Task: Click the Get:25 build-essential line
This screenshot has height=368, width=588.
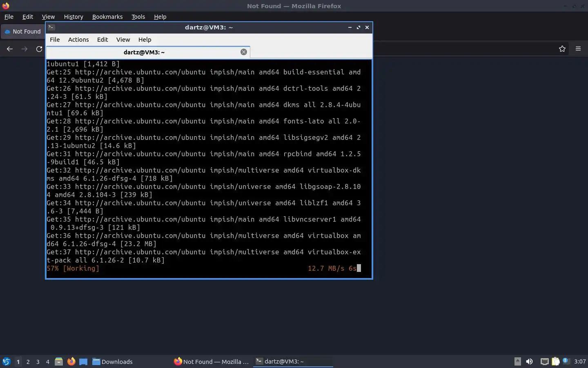Action: click(203, 76)
